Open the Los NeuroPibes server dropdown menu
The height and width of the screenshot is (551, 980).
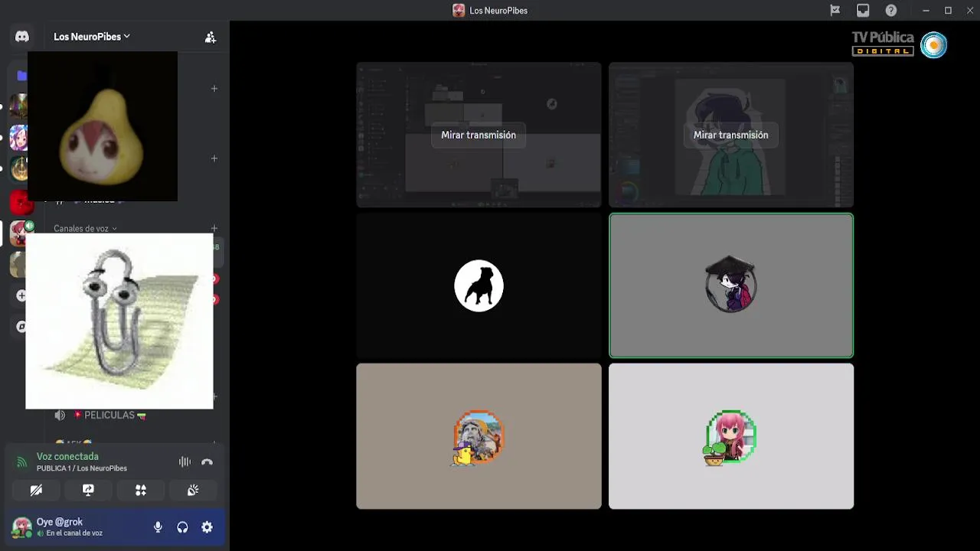coord(91,37)
